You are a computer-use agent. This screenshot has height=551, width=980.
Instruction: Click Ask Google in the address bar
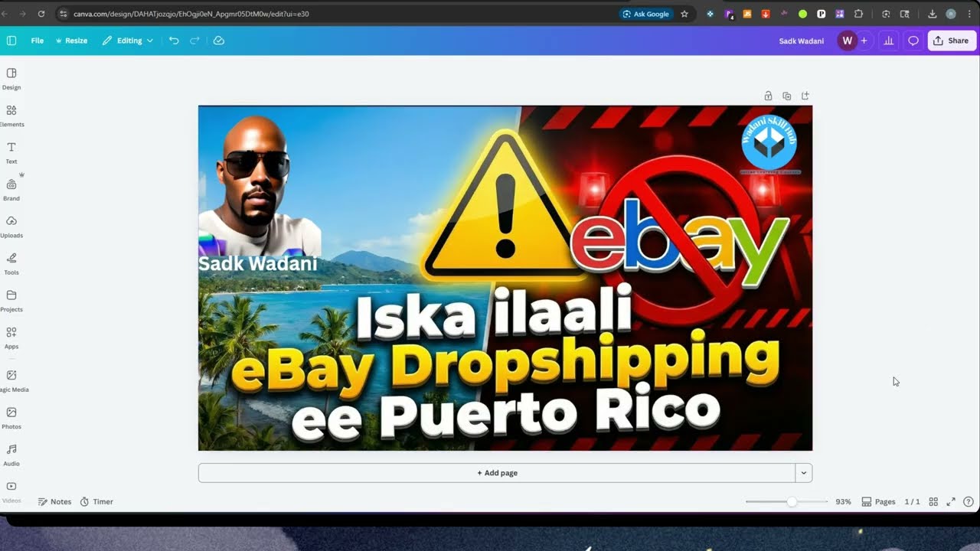(646, 14)
